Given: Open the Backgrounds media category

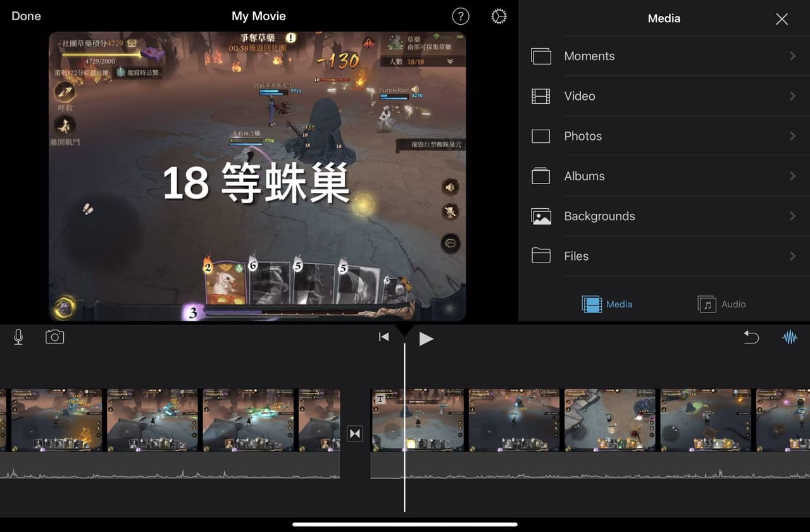Looking at the screenshot, I should pos(664,216).
